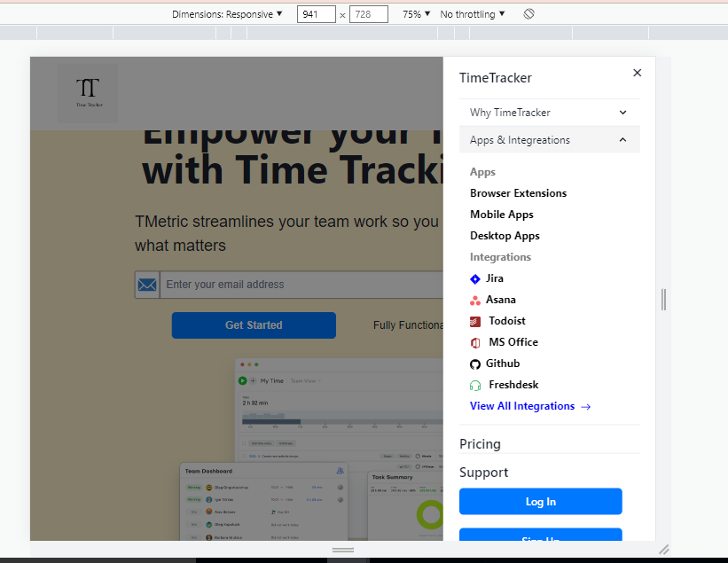Click the TimeTracker menu title
The height and width of the screenshot is (563, 728).
pyautogui.click(x=496, y=78)
